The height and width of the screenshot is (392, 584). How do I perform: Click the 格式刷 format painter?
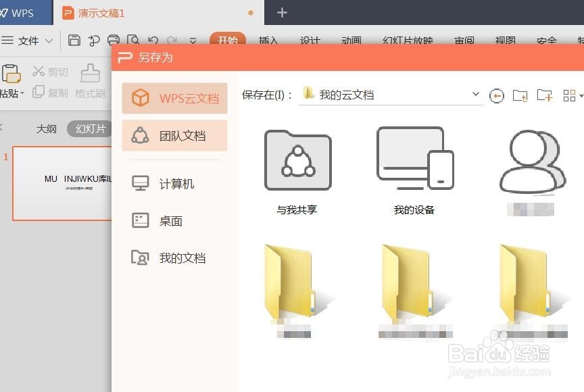(x=90, y=81)
